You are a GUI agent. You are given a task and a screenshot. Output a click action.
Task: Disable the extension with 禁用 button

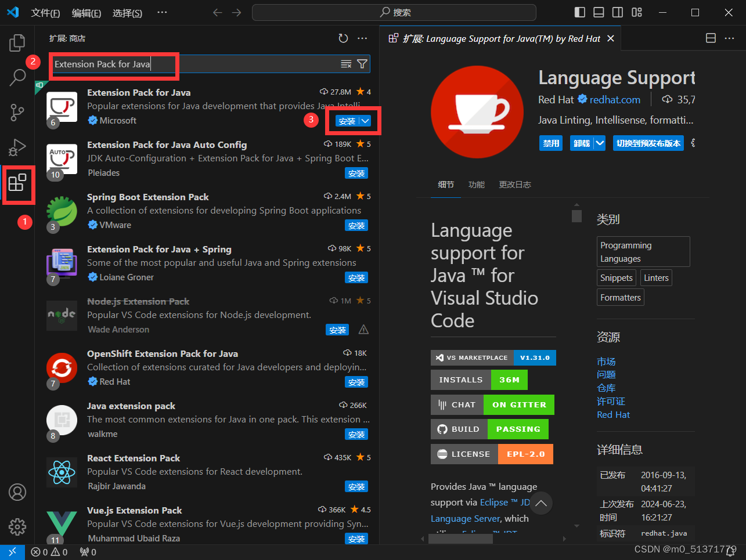pyautogui.click(x=551, y=143)
